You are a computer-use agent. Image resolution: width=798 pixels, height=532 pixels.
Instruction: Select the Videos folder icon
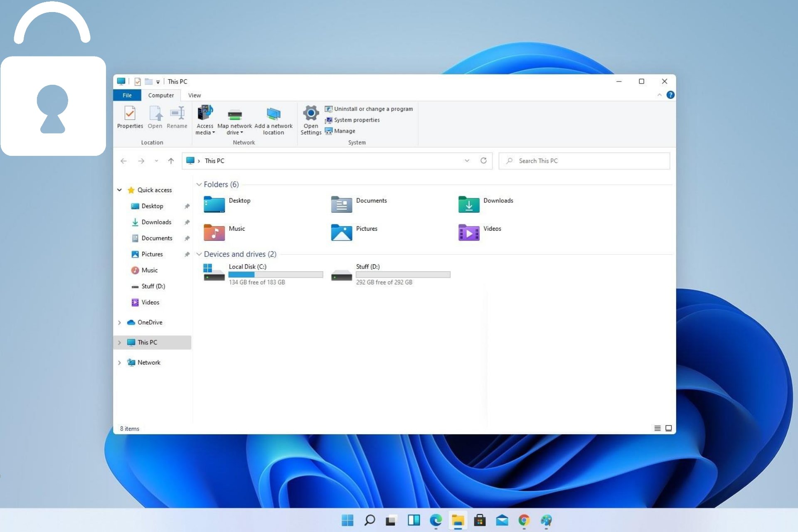(x=469, y=232)
